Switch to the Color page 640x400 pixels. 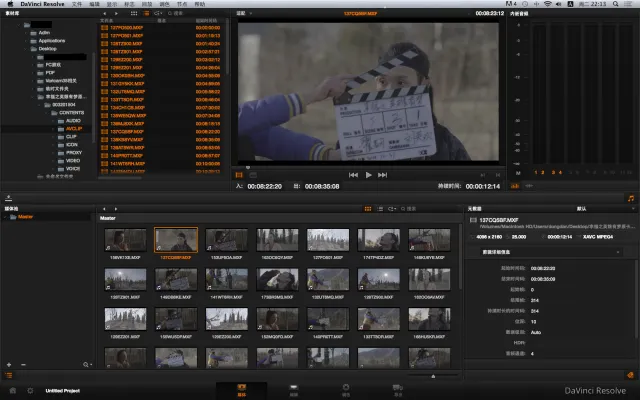click(346, 390)
